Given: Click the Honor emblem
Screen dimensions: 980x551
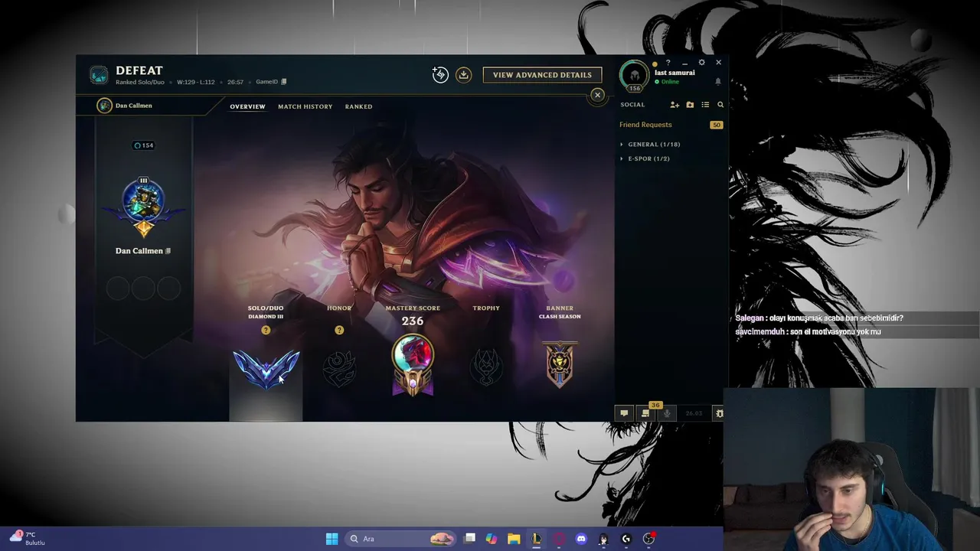Looking at the screenshot, I should point(339,368).
